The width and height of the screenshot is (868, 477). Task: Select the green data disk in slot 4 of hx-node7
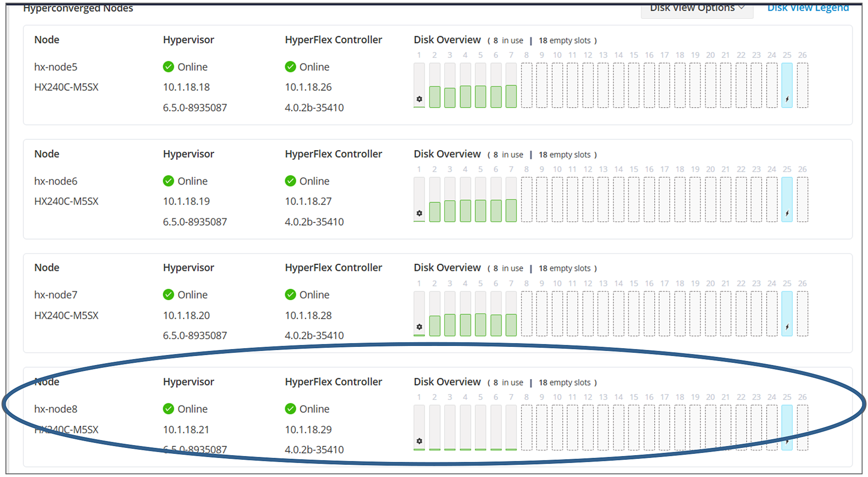tap(465, 324)
